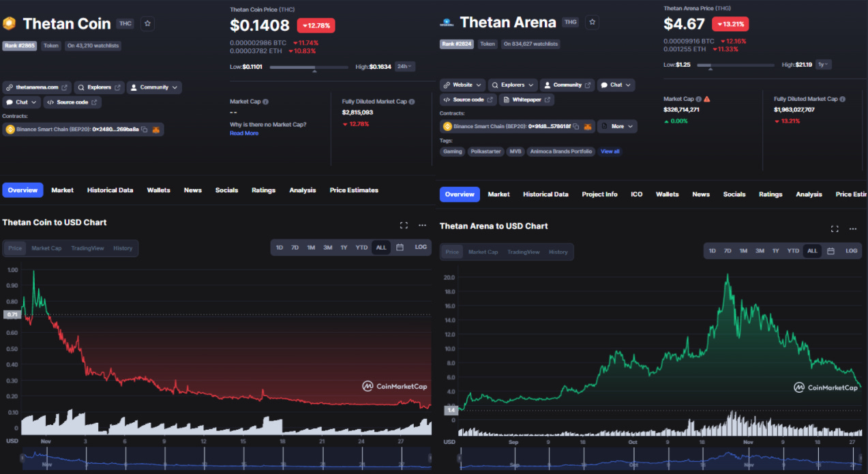Open Wallets tab for Thetan Coin
The image size is (868, 474).
point(159,190)
